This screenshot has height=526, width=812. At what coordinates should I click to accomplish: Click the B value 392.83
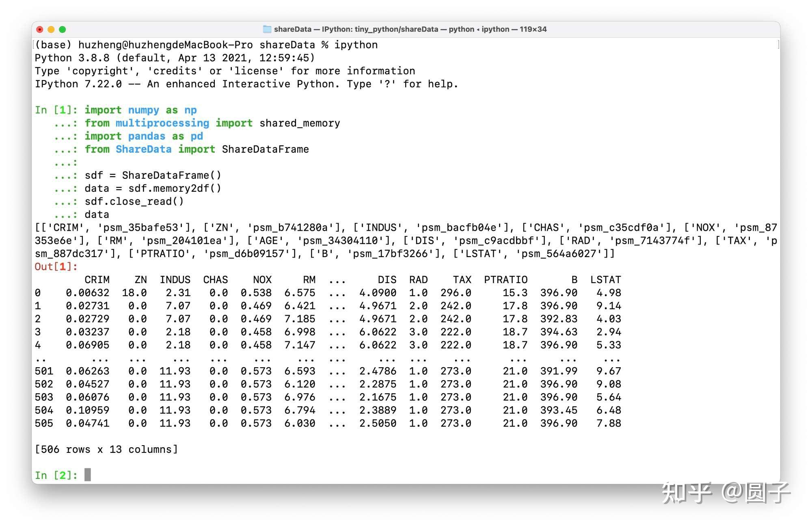(x=559, y=319)
